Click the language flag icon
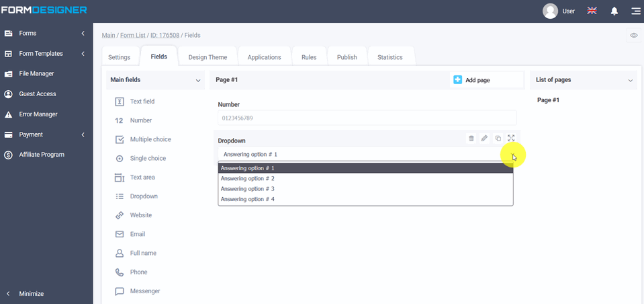The width and height of the screenshot is (644, 304). (x=592, y=11)
